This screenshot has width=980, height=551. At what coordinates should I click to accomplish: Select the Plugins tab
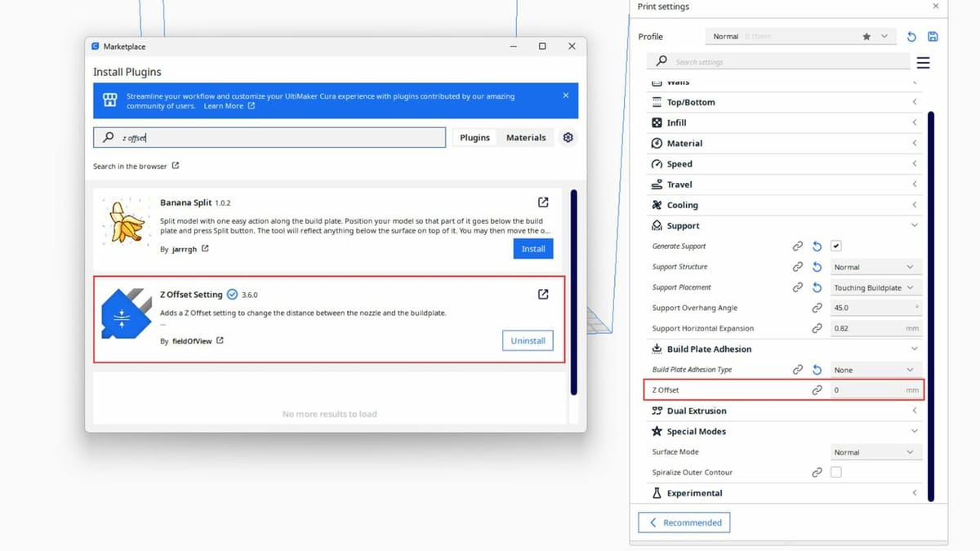474,138
